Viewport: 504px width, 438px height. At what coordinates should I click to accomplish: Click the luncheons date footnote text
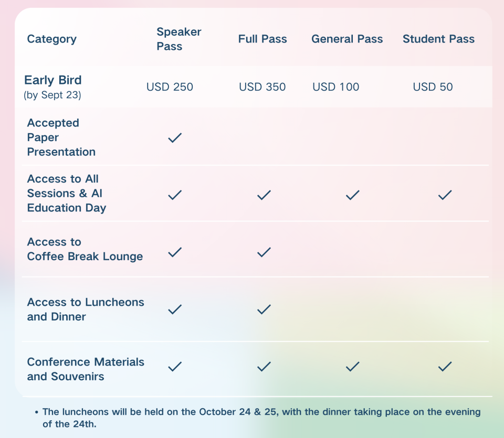pyautogui.click(x=261, y=418)
